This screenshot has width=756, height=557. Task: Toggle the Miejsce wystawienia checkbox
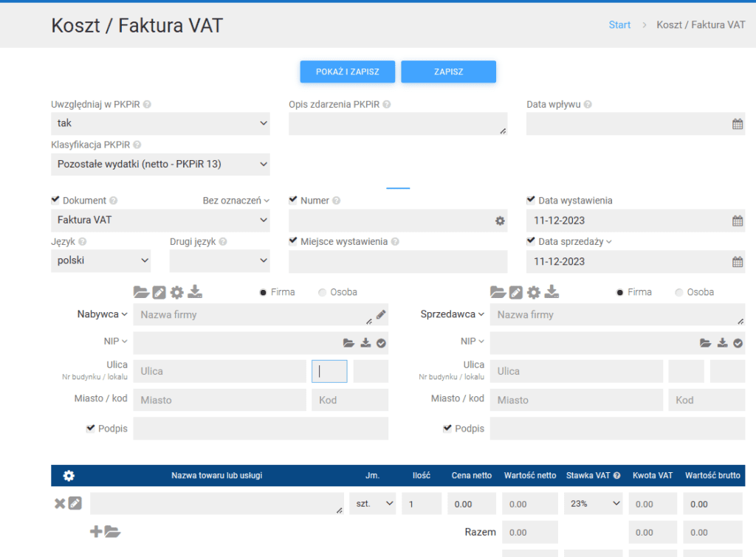[x=293, y=241]
